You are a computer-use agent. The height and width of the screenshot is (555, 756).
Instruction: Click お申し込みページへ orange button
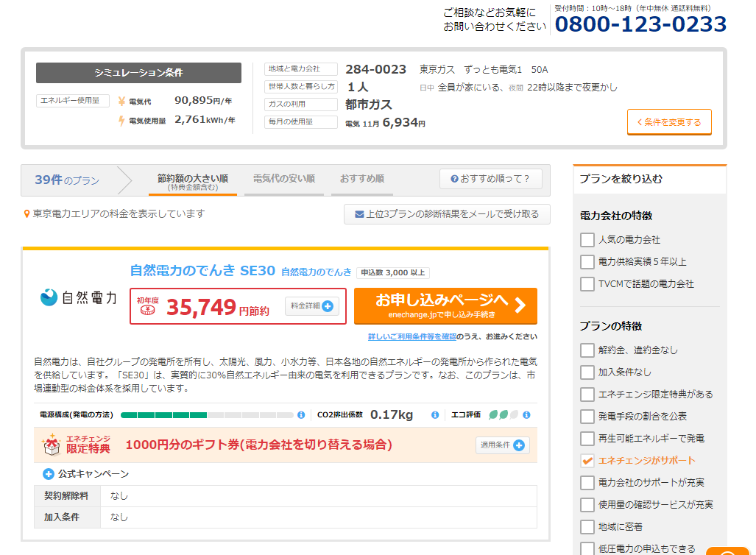[445, 306]
